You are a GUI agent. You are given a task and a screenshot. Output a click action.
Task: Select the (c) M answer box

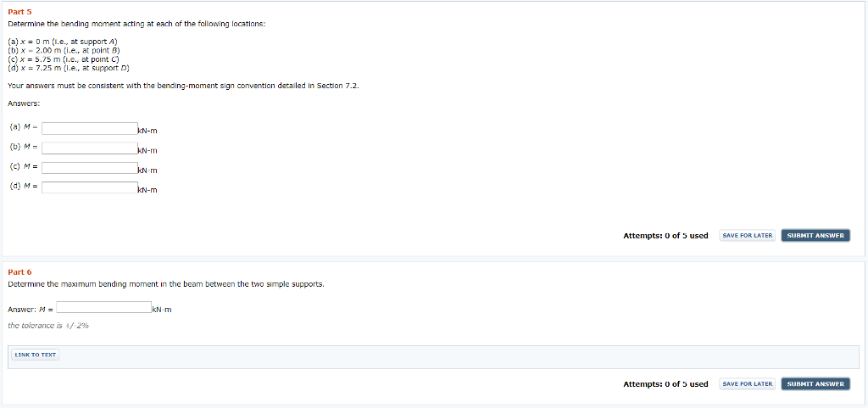pos(90,168)
